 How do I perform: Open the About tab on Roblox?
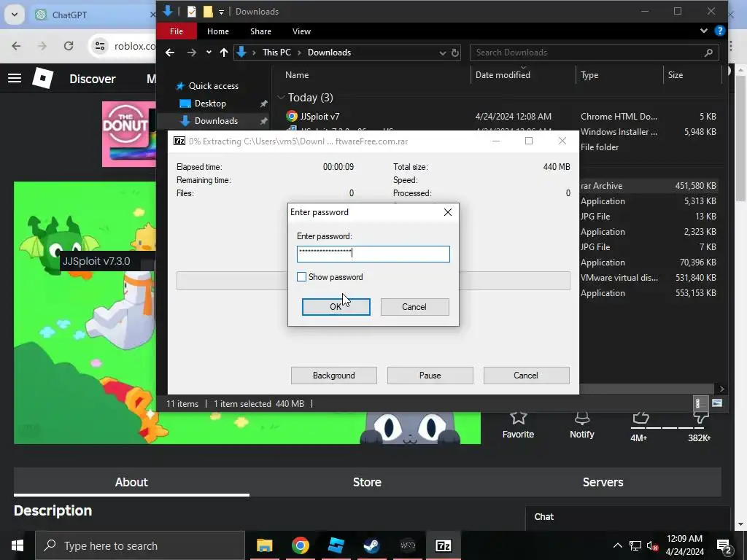(131, 482)
